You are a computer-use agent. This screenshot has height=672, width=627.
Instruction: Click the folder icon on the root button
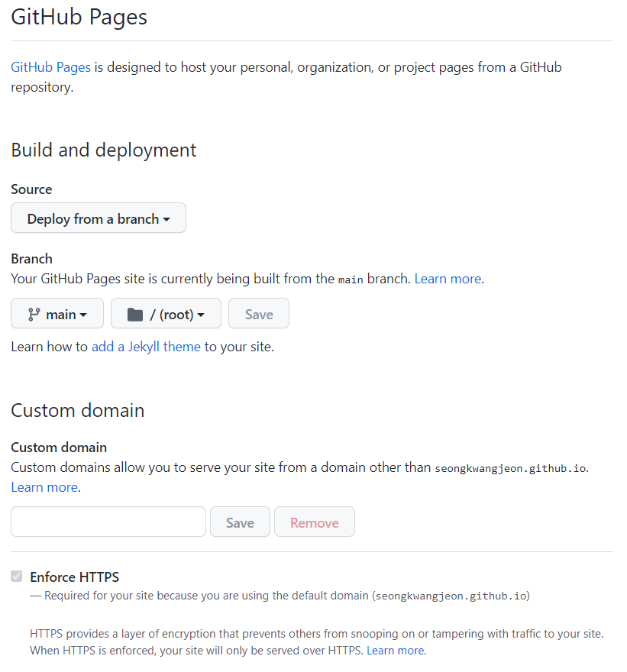135,315
